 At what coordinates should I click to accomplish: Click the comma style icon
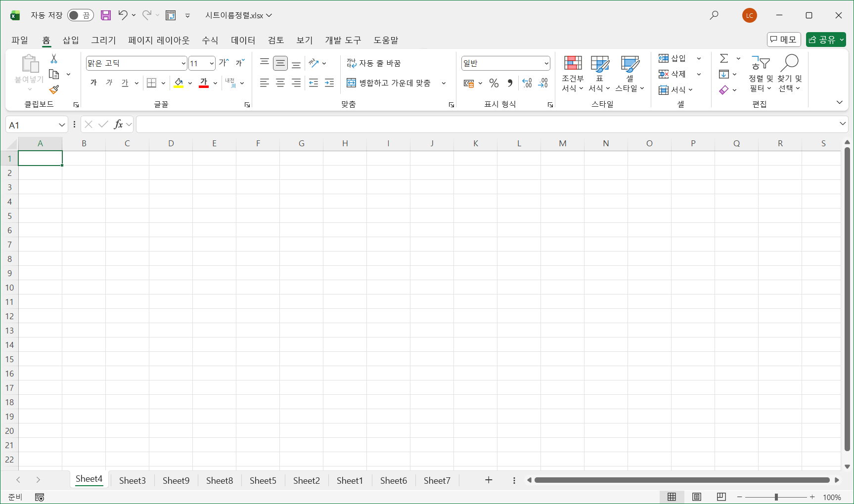(510, 83)
